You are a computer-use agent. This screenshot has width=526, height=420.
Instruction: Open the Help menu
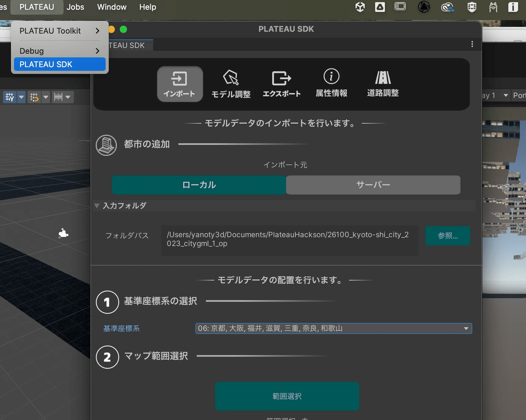click(148, 7)
